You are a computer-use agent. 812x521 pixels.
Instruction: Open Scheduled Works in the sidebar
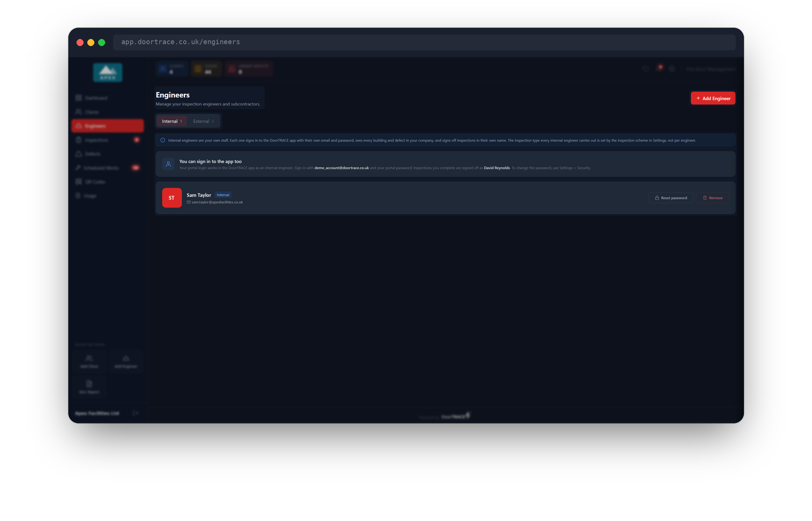point(107,168)
